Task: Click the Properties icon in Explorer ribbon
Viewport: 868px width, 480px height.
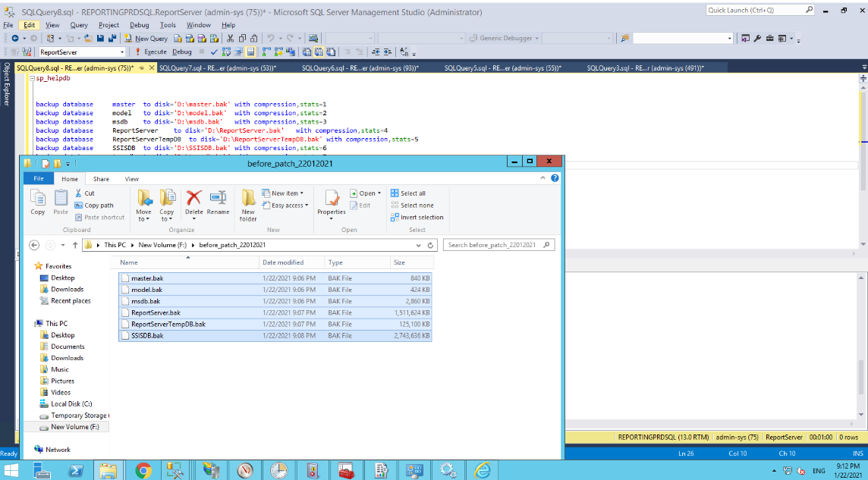Action: click(x=332, y=198)
